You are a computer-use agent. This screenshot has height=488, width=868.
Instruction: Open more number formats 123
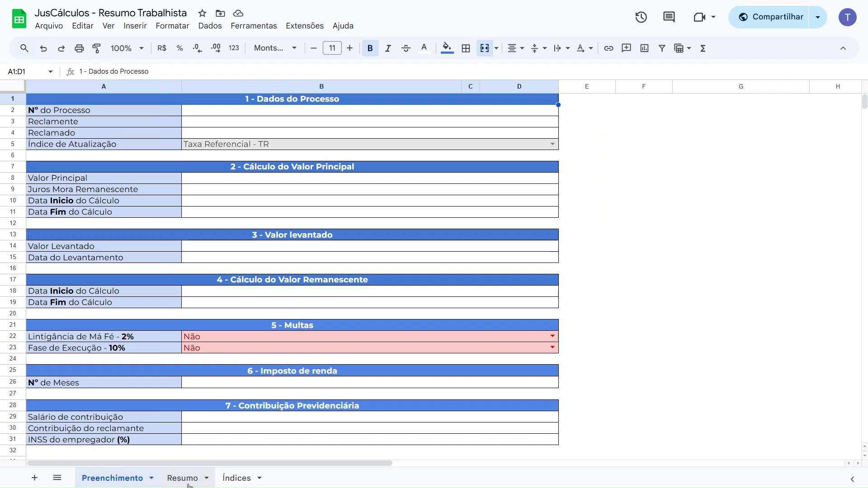pyautogui.click(x=234, y=48)
